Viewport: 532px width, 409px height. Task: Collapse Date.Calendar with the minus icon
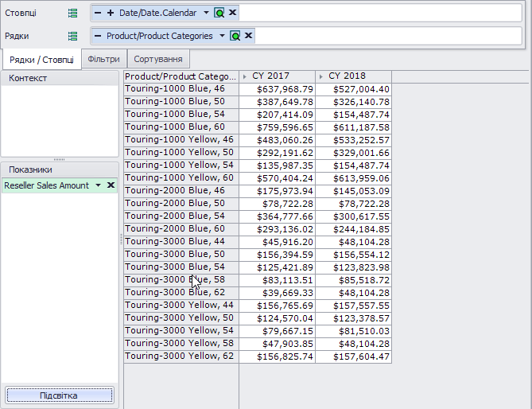click(98, 13)
